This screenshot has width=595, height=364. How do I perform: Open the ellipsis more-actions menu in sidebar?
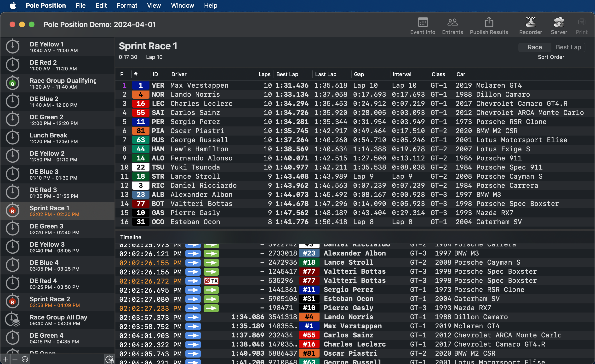tap(25, 359)
